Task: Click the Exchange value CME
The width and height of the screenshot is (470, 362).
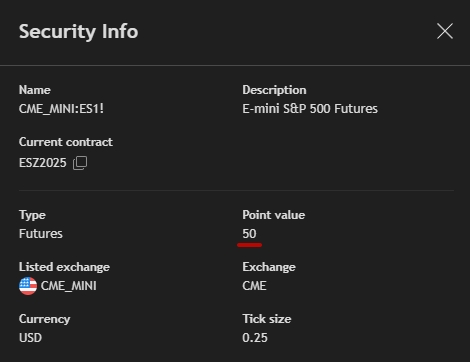Action: (x=254, y=286)
